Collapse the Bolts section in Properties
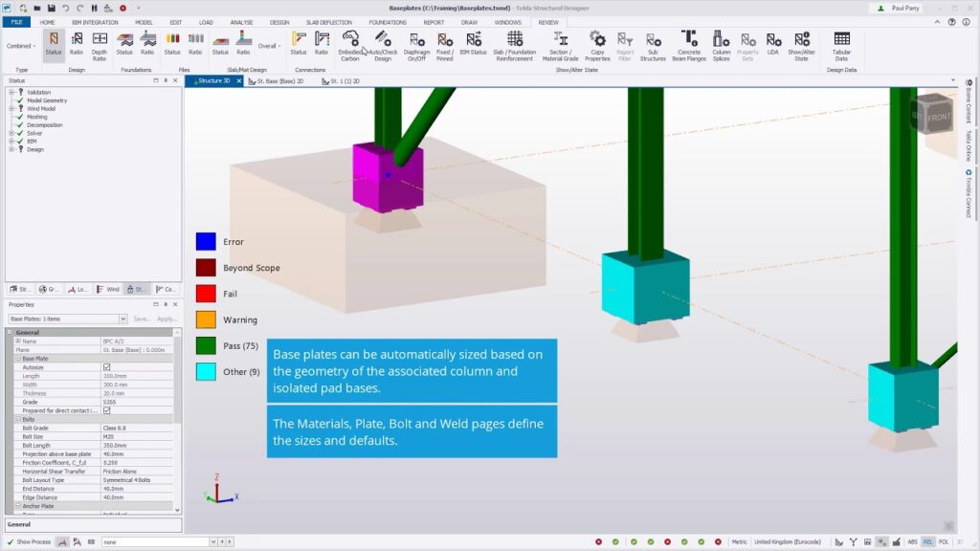980x551 pixels. [18, 418]
